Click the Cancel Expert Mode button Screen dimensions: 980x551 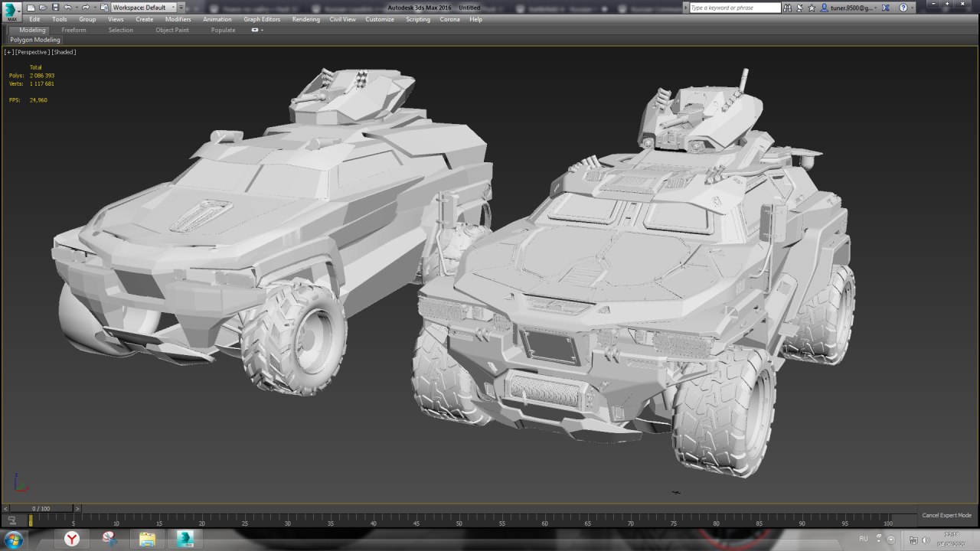point(946,515)
